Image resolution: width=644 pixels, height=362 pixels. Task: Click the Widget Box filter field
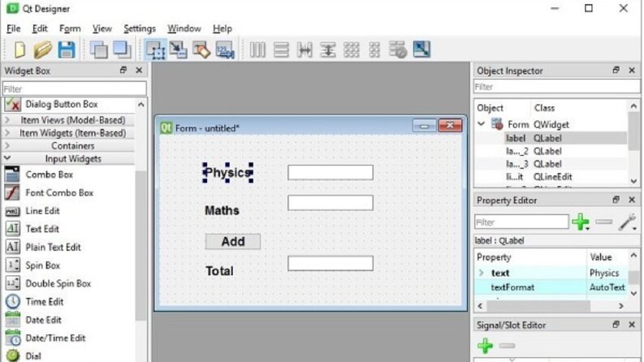pos(75,88)
